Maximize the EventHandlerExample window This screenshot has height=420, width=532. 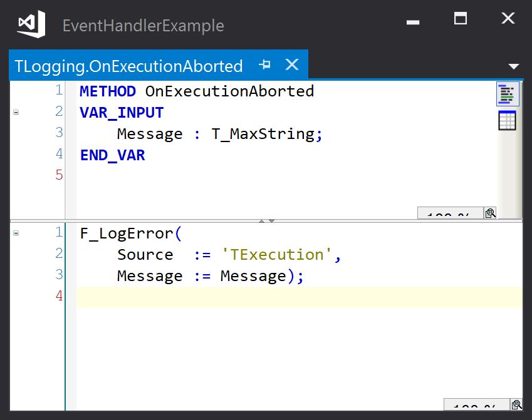(x=461, y=18)
